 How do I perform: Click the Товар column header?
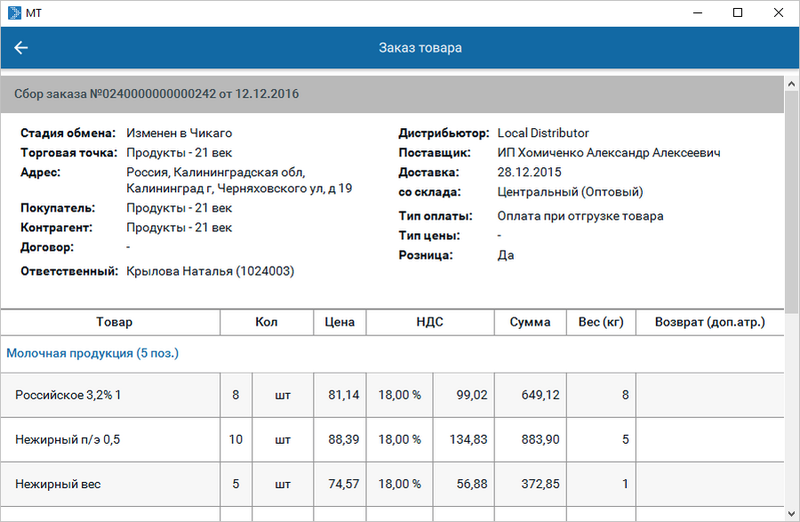[x=113, y=322]
